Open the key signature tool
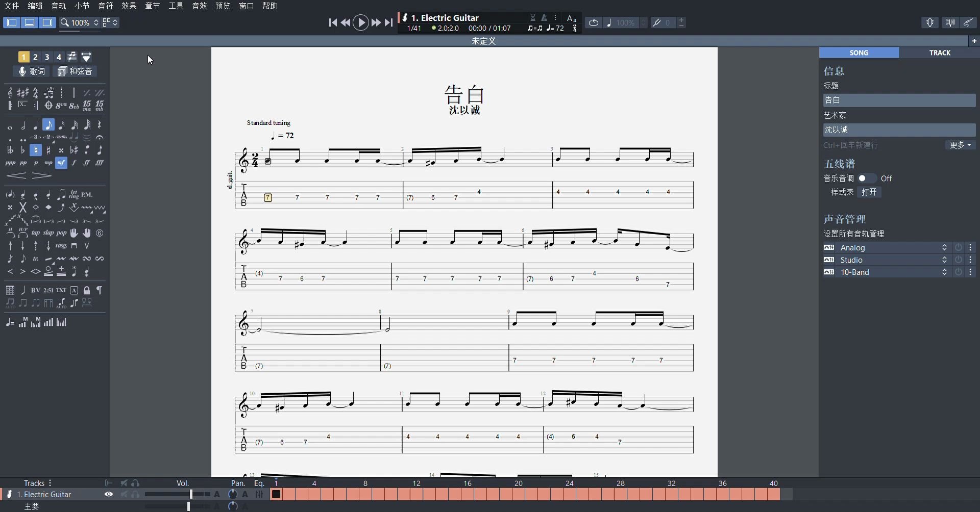The width and height of the screenshot is (980, 512). (x=22, y=92)
